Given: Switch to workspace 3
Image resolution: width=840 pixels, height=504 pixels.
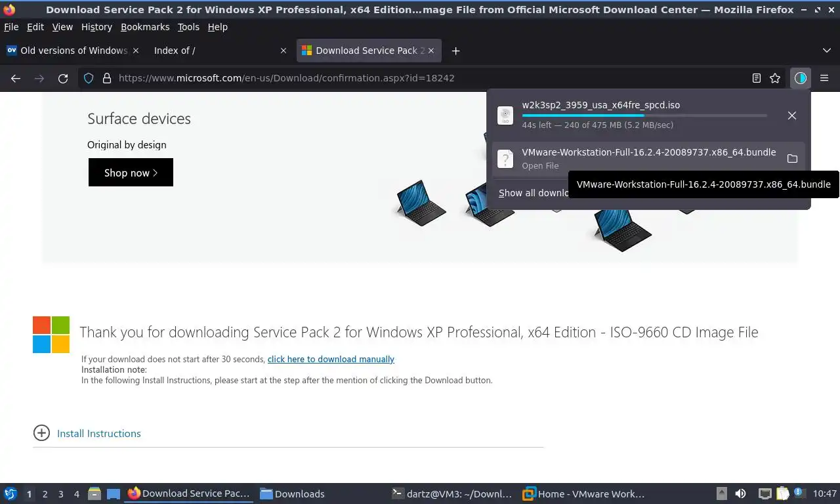Looking at the screenshot, I should point(60,494).
